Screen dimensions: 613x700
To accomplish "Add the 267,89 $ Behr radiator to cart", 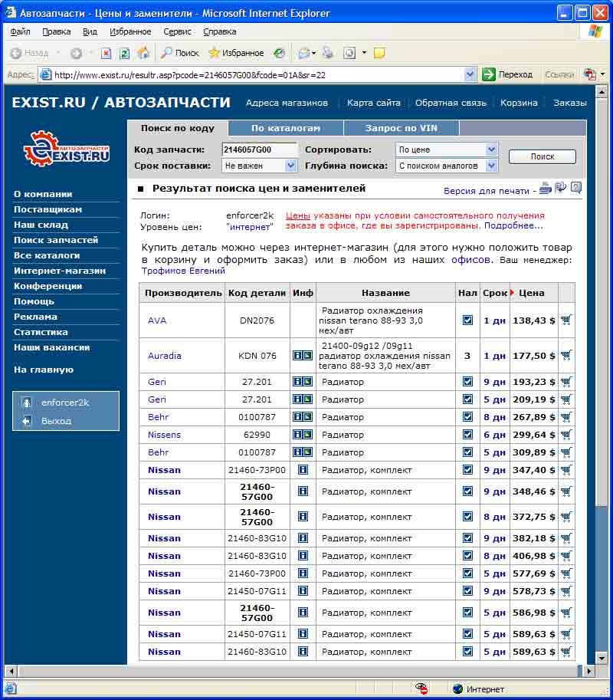I will coord(566,417).
